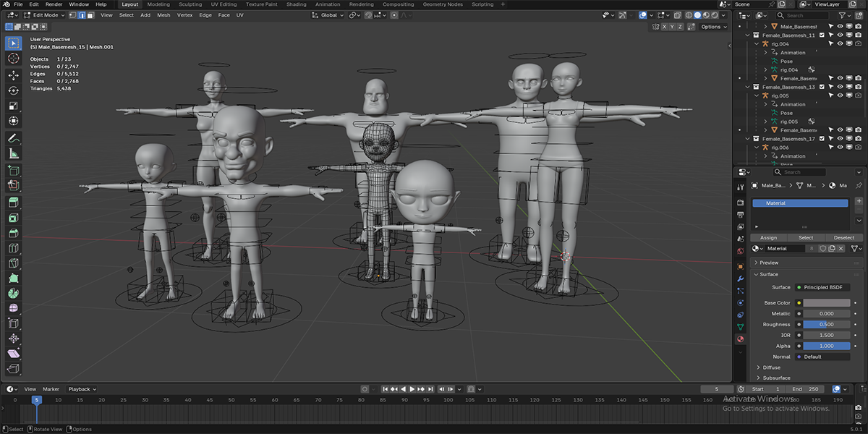Toggle visibility of Female_Basemesh_13 eye icon
The width and height of the screenshot is (868, 434).
pyautogui.click(x=840, y=87)
